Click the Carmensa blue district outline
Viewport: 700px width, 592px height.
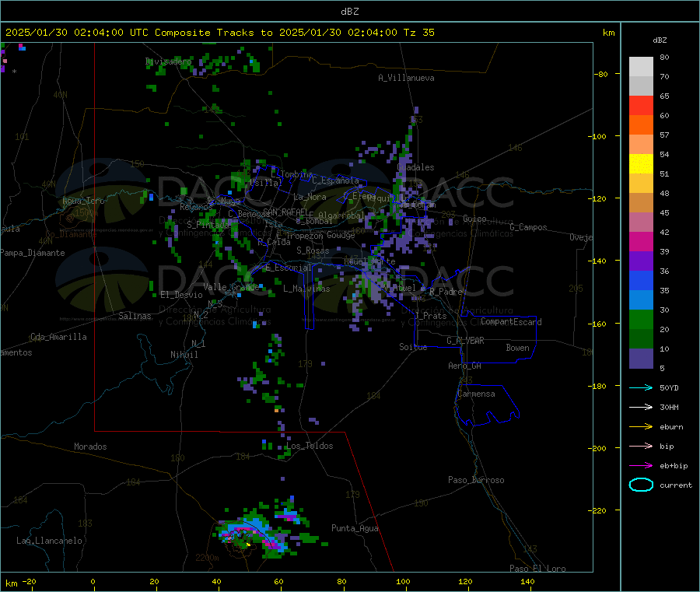[487, 405]
